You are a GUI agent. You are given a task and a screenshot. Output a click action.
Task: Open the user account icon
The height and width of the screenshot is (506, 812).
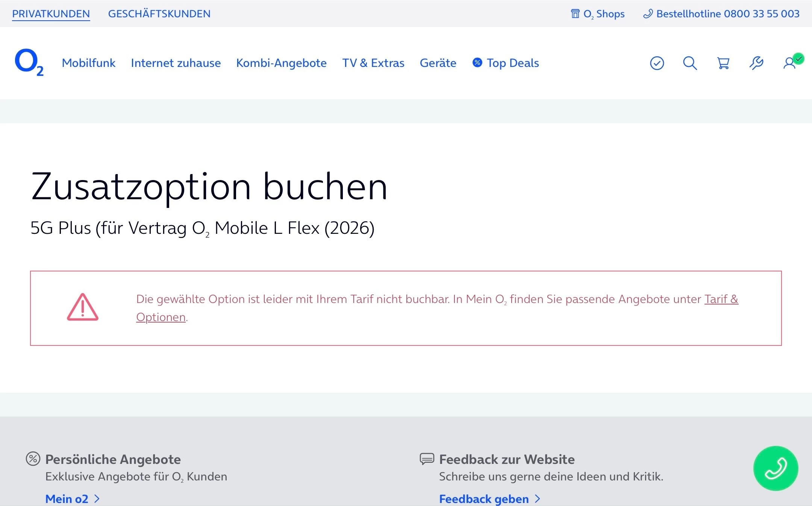[x=790, y=62]
